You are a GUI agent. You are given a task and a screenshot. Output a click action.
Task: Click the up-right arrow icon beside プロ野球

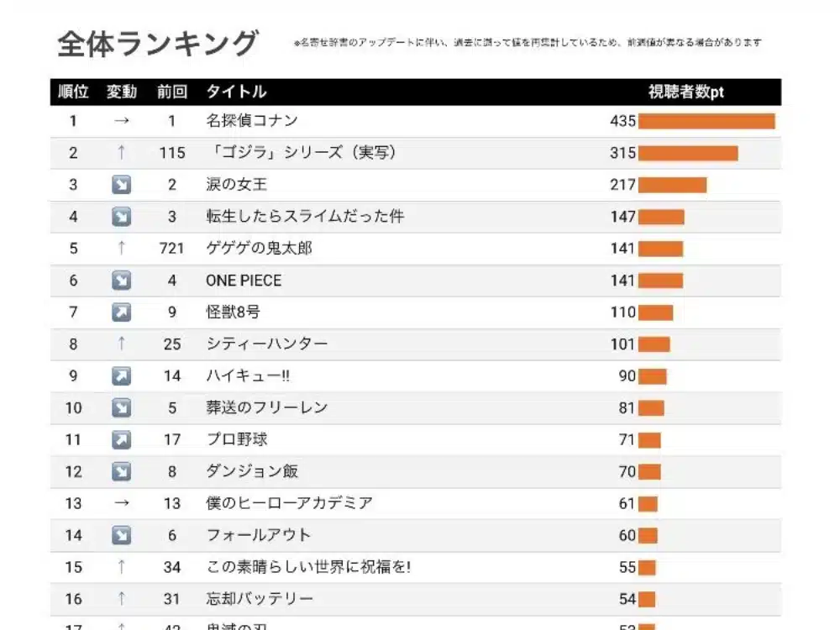click(x=121, y=439)
